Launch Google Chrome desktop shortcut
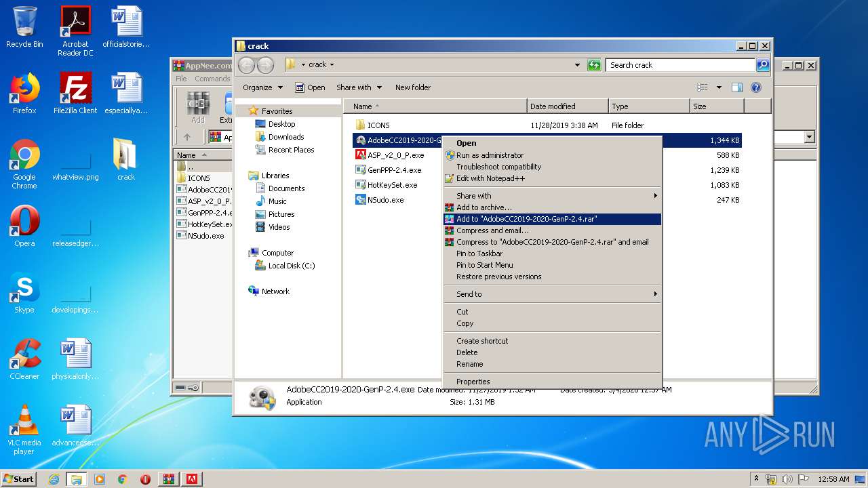The image size is (868, 488). point(24,164)
